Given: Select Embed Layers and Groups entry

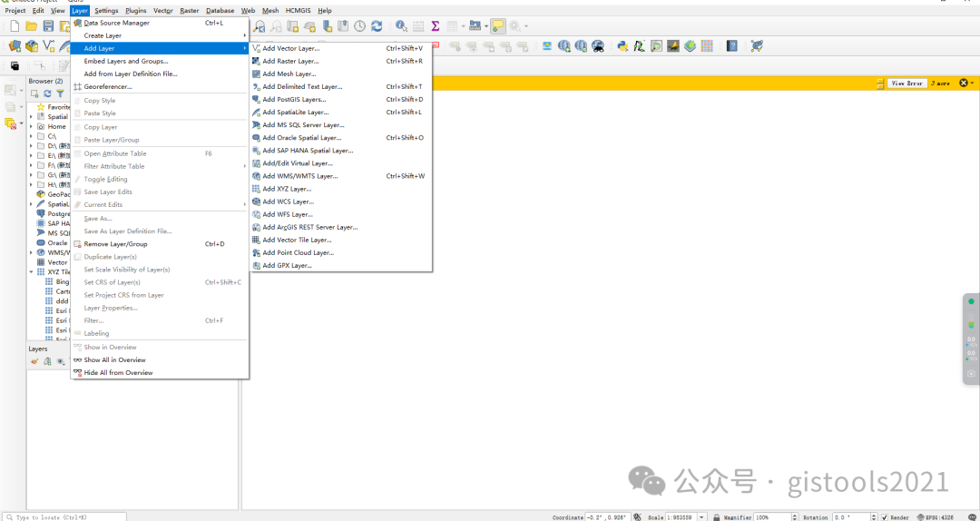Looking at the screenshot, I should 160,62.
